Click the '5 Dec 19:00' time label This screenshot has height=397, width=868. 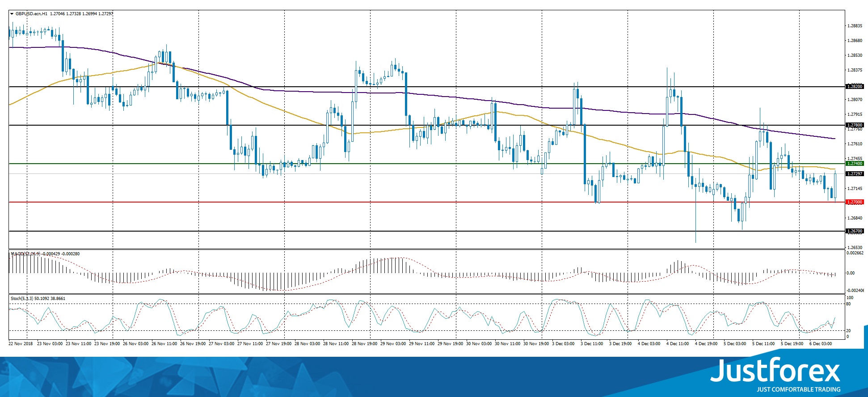792,344
